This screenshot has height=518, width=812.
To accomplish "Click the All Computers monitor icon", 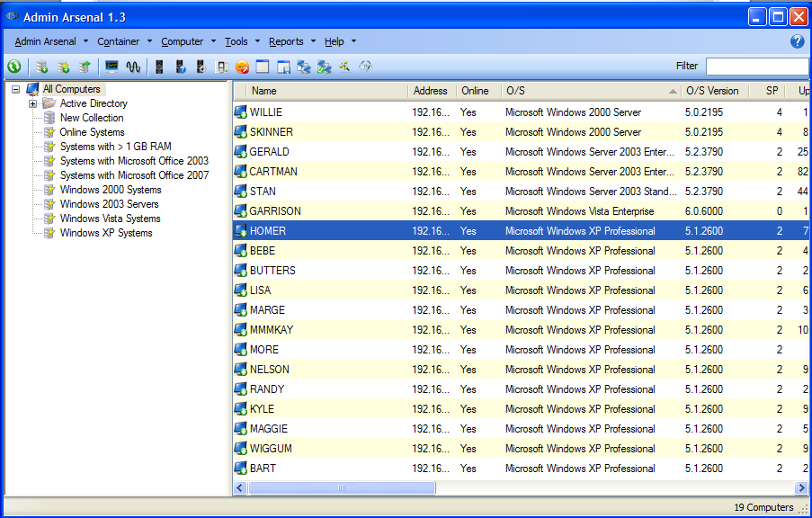I will coord(32,89).
